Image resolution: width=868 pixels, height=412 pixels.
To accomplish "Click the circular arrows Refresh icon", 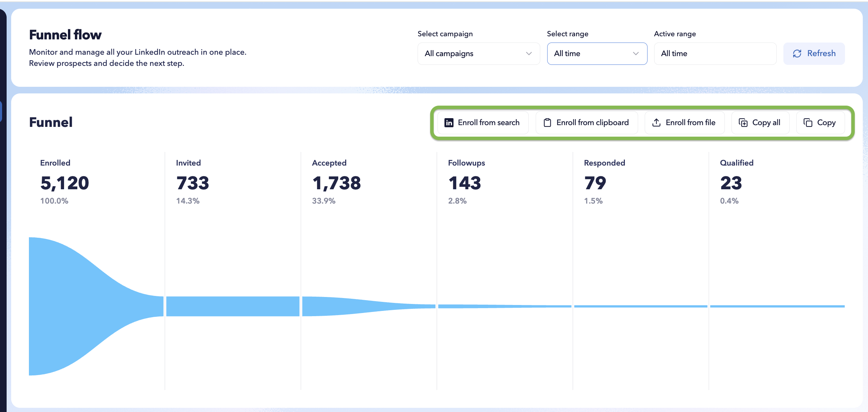I will 797,54.
